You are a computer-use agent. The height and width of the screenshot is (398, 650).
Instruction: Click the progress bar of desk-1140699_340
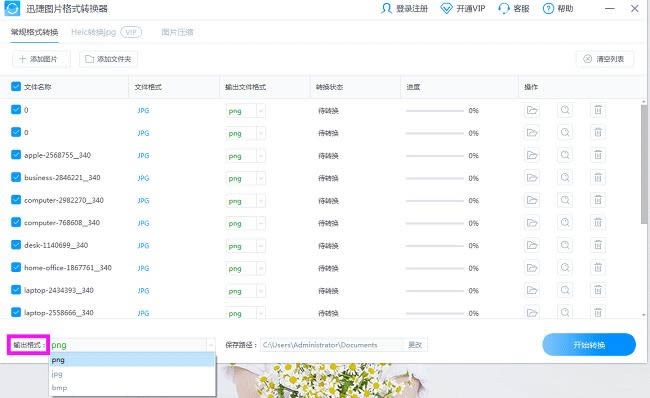point(434,246)
